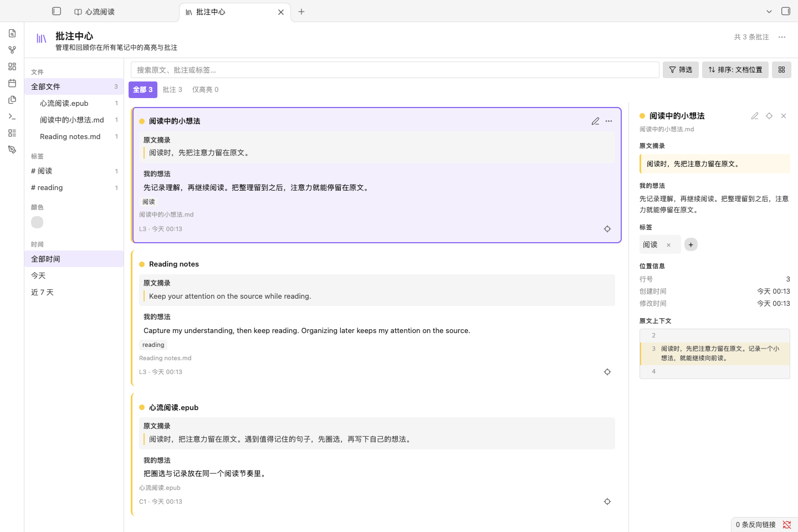Click the checklist ribbon icon

(12, 133)
